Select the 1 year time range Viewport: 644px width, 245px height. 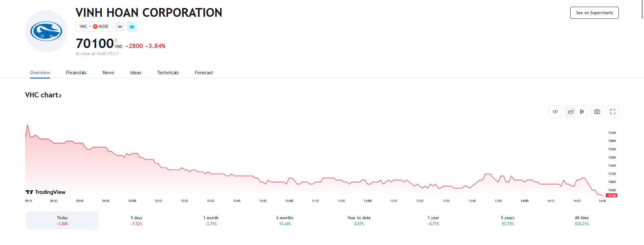[x=433, y=220]
